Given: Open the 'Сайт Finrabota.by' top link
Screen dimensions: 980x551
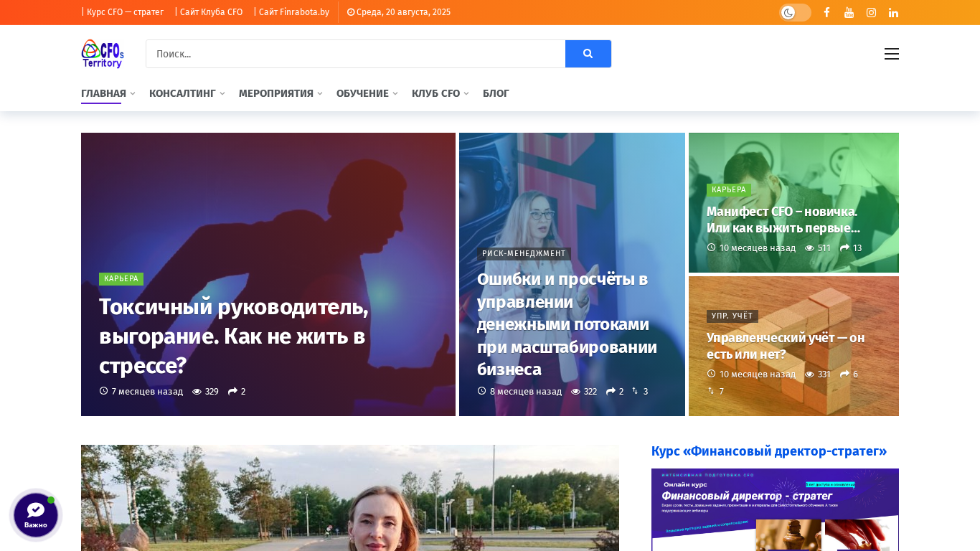Looking at the screenshot, I should click(294, 12).
